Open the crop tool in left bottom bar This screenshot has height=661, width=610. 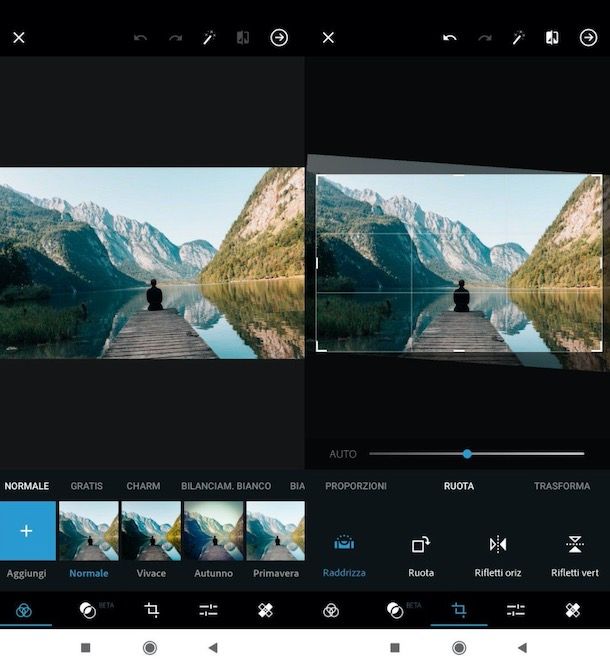[x=152, y=609]
